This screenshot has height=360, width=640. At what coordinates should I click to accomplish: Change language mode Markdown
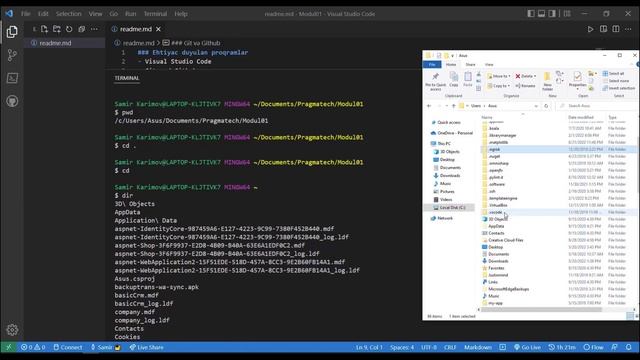tap(478, 347)
